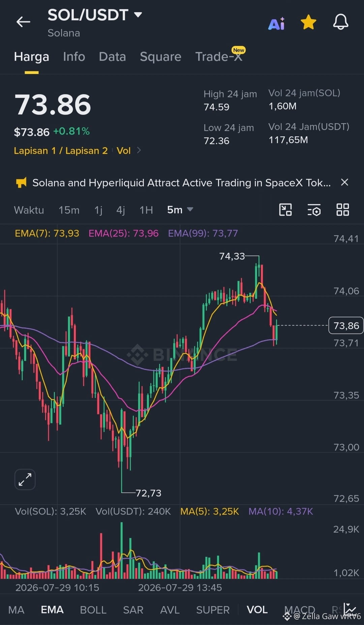Open the chart icon after RSI
The height and width of the screenshot is (625, 364).
(x=350, y=609)
